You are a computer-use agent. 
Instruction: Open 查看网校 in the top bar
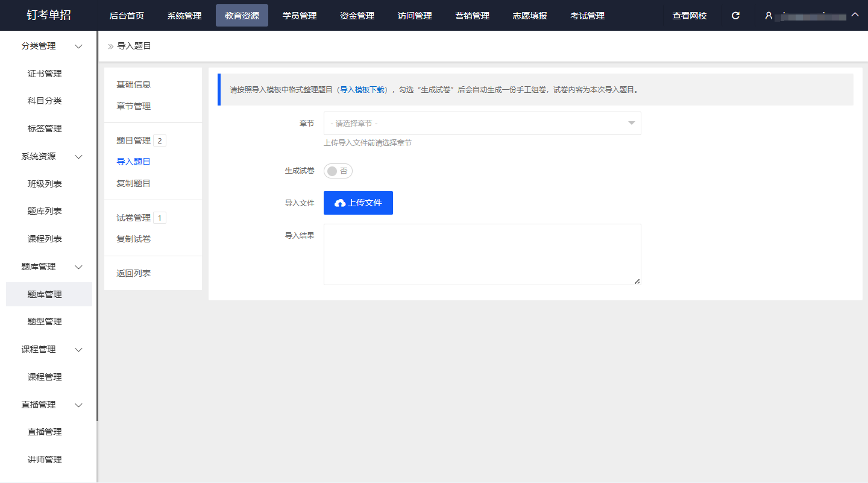point(690,16)
